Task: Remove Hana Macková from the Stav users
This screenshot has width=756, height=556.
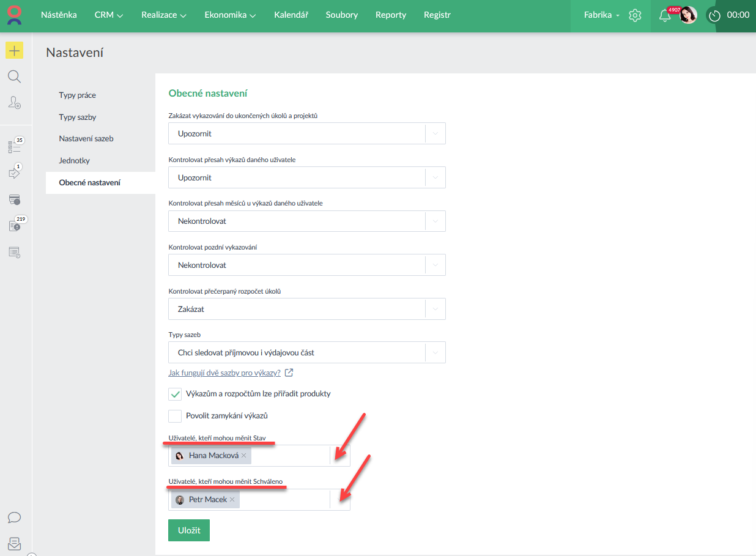Action: pyautogui.click(x=243, y=456)
